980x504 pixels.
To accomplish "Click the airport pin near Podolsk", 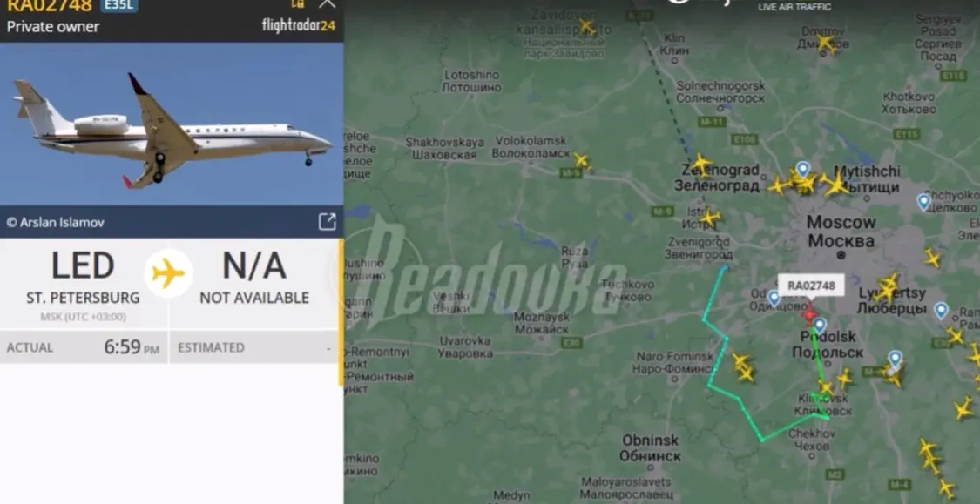I will click(820, 326).
